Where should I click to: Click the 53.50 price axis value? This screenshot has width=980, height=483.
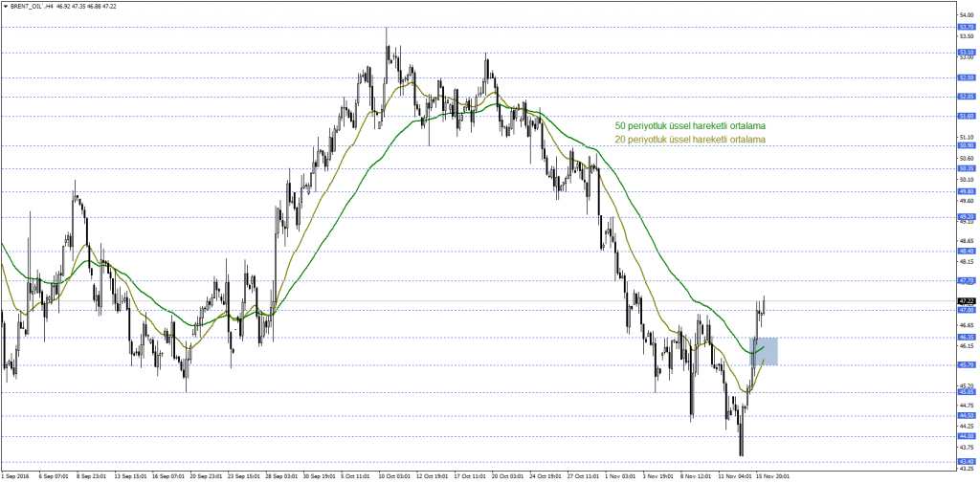click(x=967, y=35)
